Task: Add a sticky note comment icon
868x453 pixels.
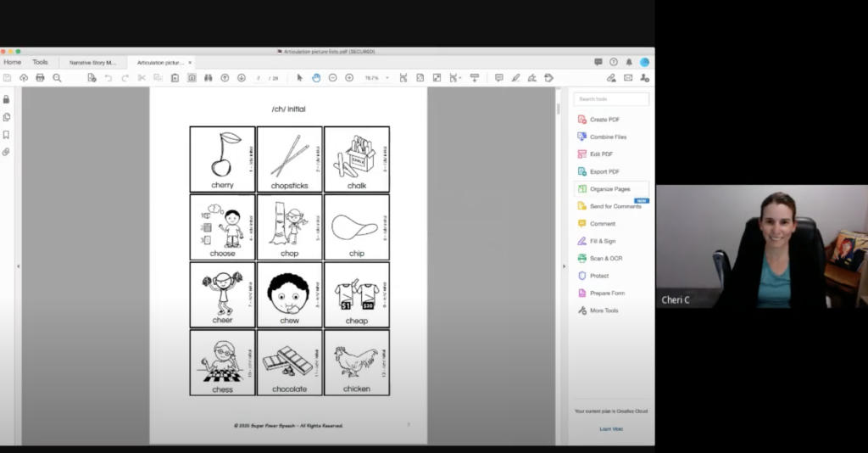Action: [x=498, y=78]
